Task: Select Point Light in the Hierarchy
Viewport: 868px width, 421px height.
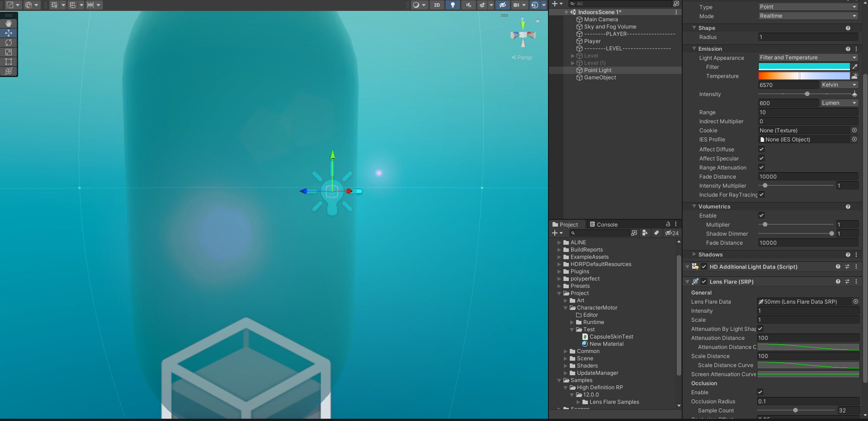Action: 597,70
